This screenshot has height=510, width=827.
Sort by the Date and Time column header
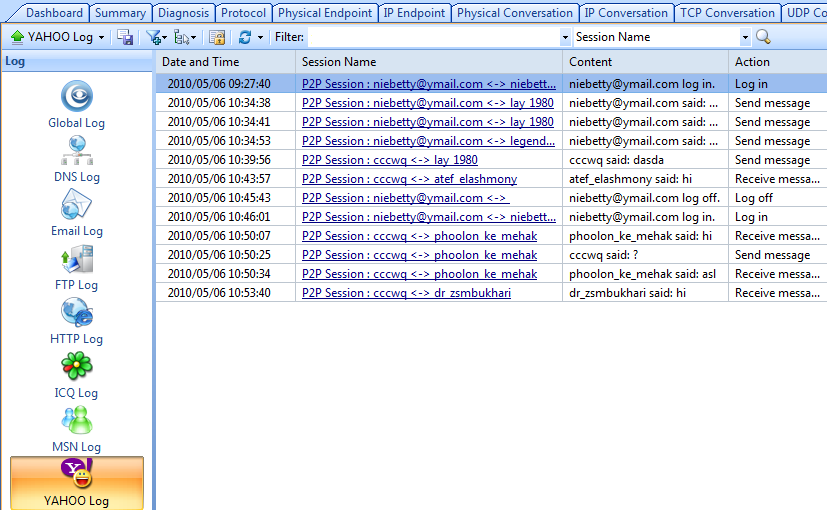pyautogui.click(x=226, y=62)
